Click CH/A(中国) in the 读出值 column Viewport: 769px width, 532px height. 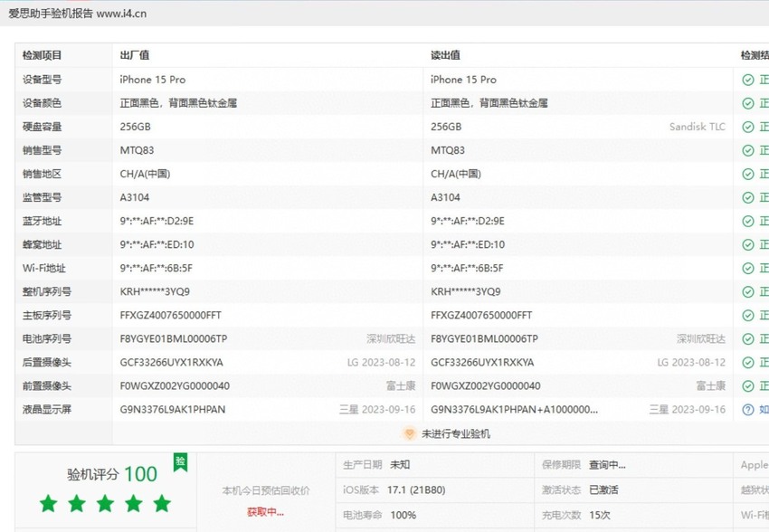pyautogui.click(x=456, y=174)
